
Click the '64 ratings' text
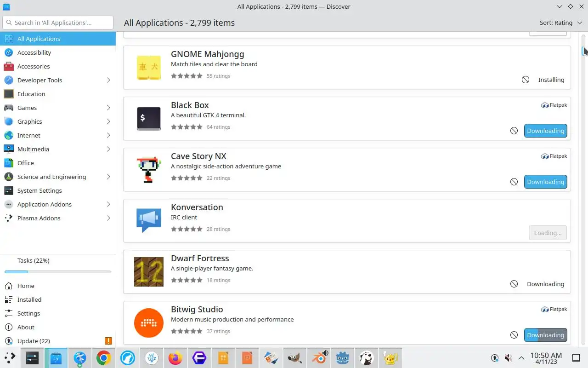tap(219, 127)
